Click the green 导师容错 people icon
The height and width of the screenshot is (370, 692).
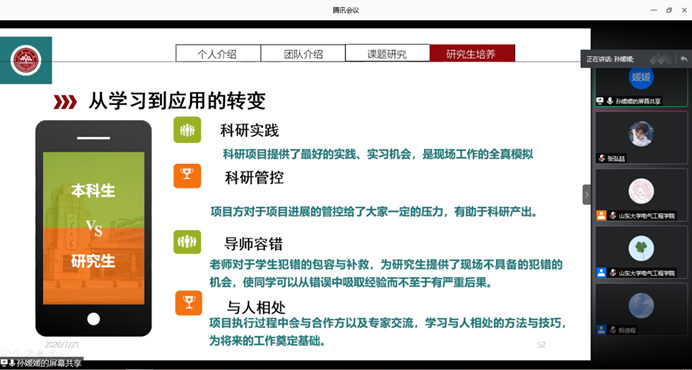click(x=187, y=242)
